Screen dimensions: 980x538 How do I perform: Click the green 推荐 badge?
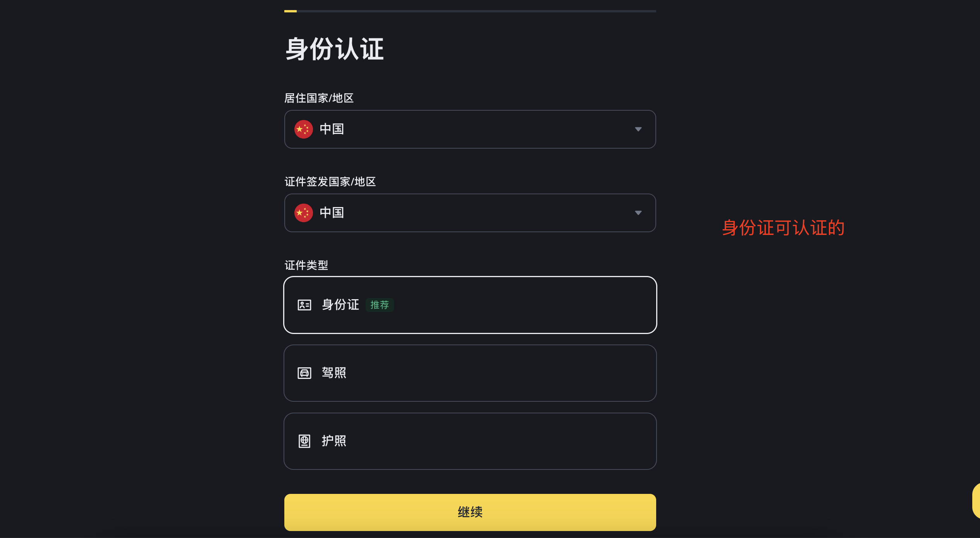click(380, 305)
